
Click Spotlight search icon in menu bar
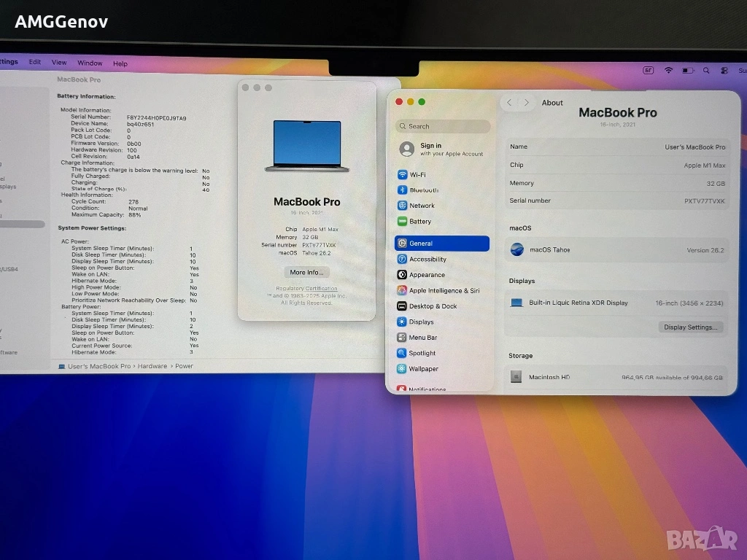click(706, 71)
